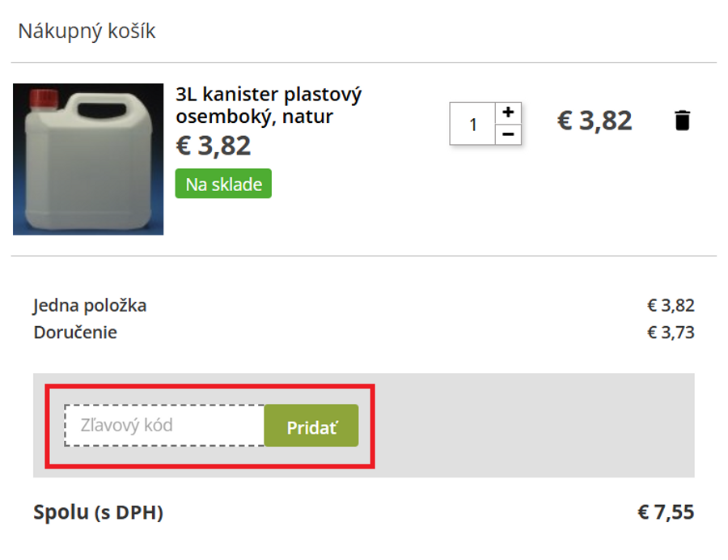
Task: Click the green Na sklade badge
Action: coord(223,185)
